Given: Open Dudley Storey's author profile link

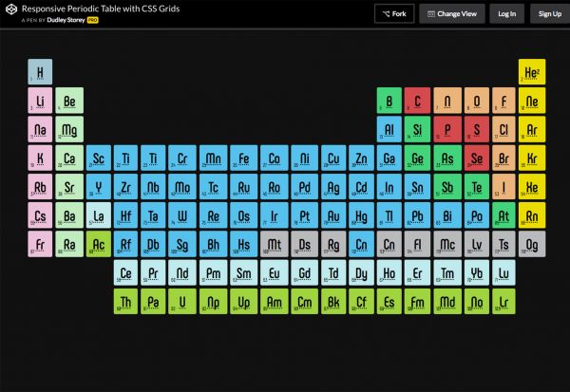Looking at the screenshot, I should tap(65, 19).
